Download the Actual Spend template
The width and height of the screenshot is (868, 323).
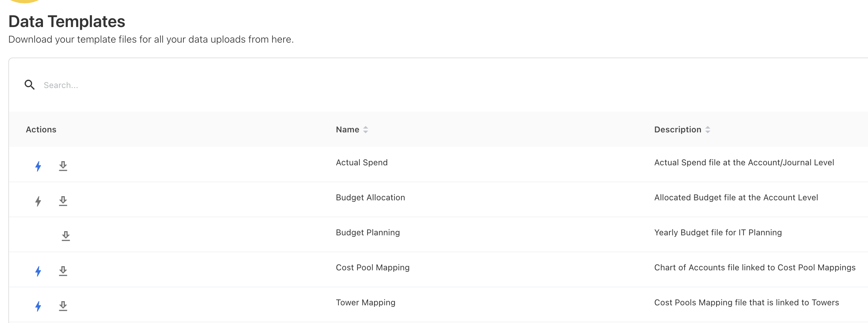tap(63, 166)
